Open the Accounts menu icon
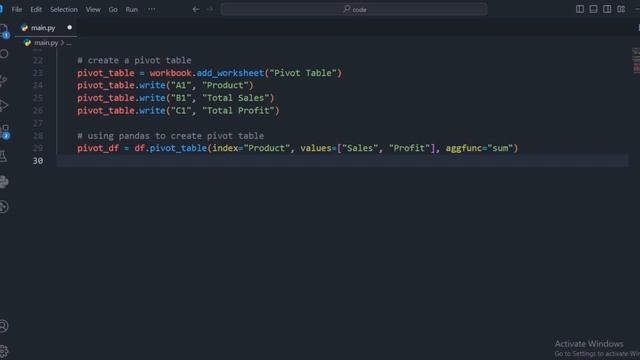 pos(4,326)
